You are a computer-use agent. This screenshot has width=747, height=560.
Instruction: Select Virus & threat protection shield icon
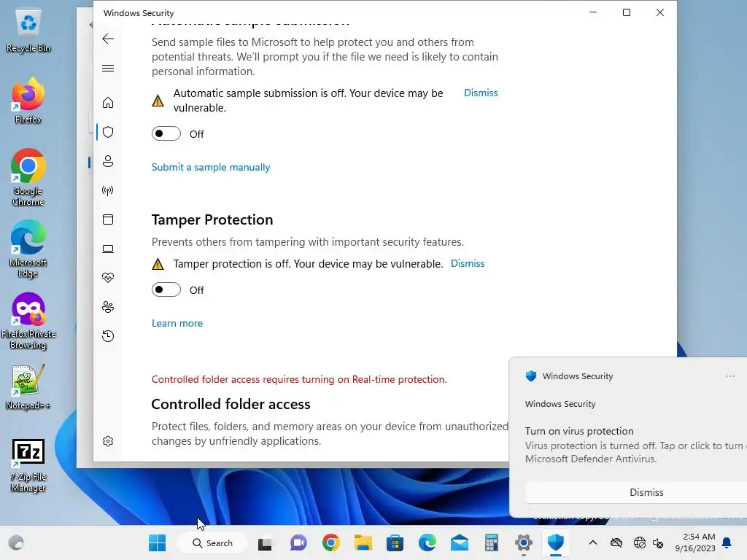[x=108, y=132]
